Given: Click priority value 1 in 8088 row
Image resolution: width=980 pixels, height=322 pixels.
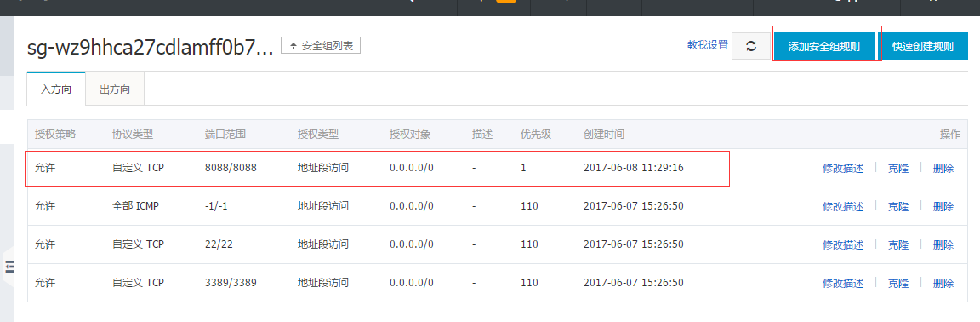Looking at the screenshot, I should (524, 168).
